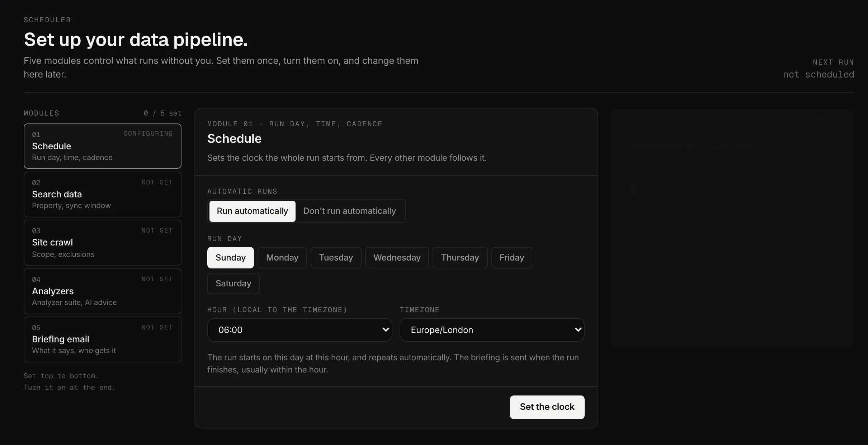Select the Run automatically option
868x445 pixels.
coord(252,211)
